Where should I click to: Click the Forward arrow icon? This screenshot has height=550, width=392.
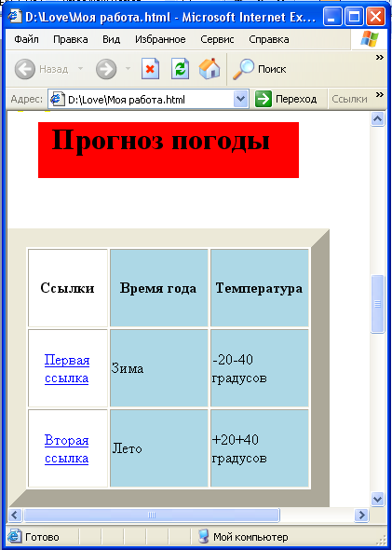[106, 69]
